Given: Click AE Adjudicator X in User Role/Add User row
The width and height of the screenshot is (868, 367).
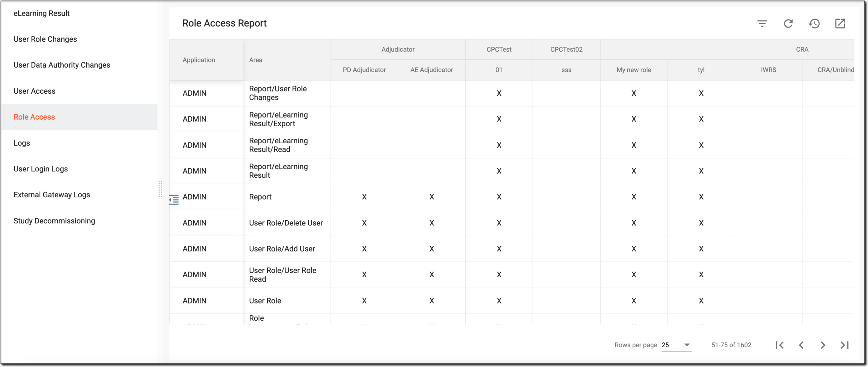Looking at the screenshot, I should 432,249.
